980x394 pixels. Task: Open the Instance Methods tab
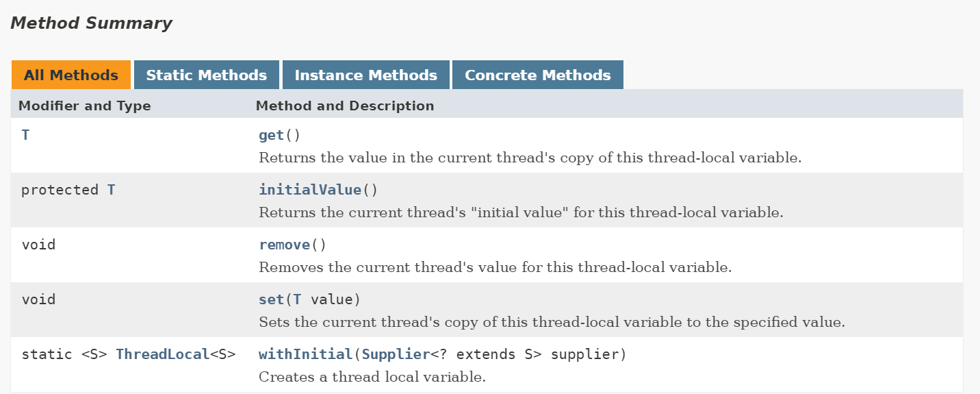(x=365, y=75)
